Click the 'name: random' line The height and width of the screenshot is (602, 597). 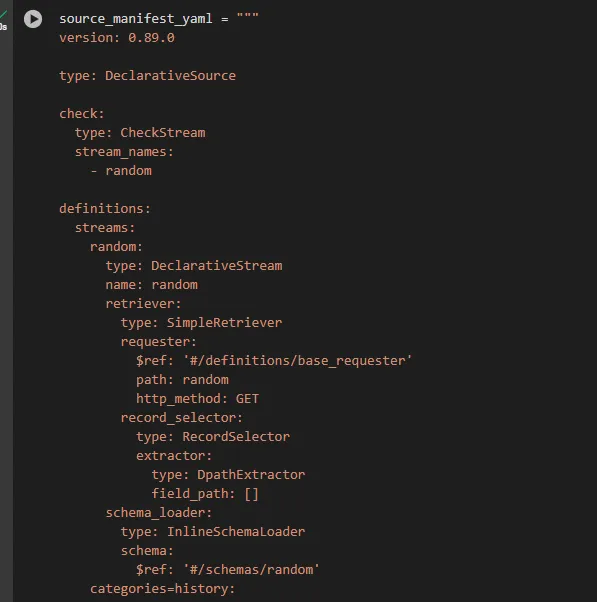[152, 285]
